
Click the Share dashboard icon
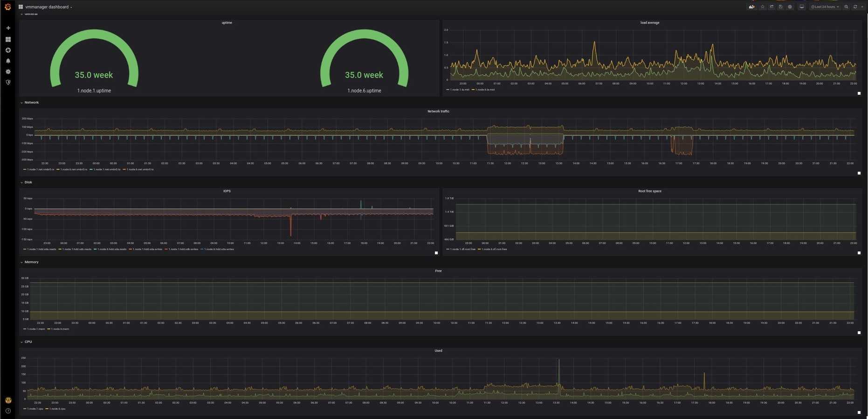pyautogui.click(x=772, y=7)
